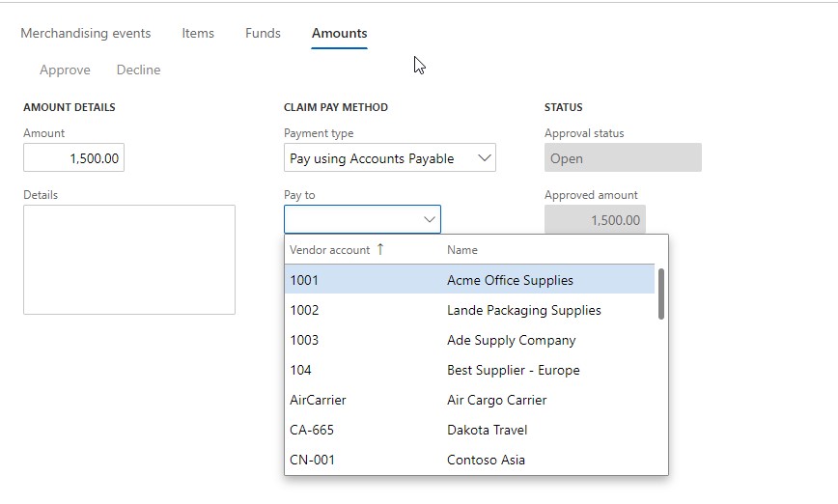Choose vendor 1002 Lande Packaging Supplies
Viewport: 838px width, 504px height.
click(470, 310)
